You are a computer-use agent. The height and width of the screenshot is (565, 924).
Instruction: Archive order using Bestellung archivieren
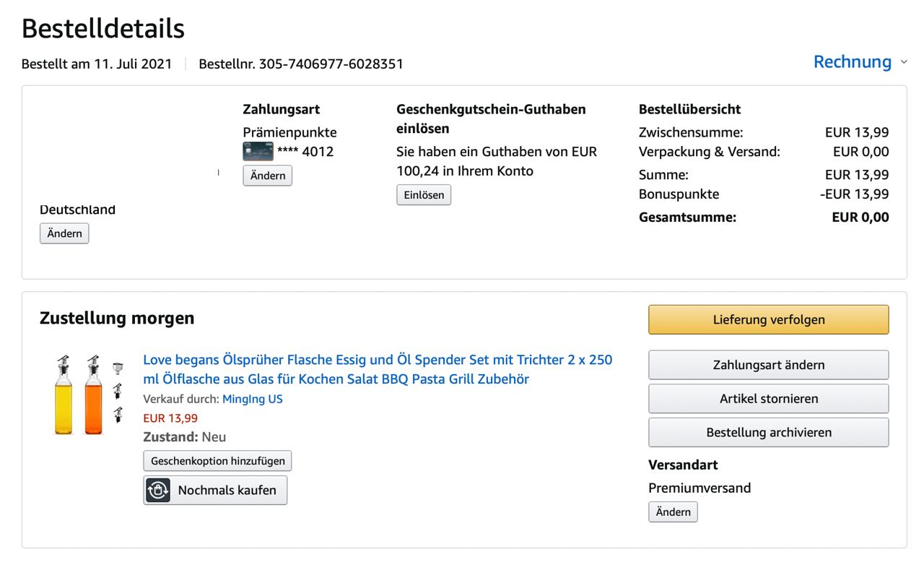[x=768, y=433]
